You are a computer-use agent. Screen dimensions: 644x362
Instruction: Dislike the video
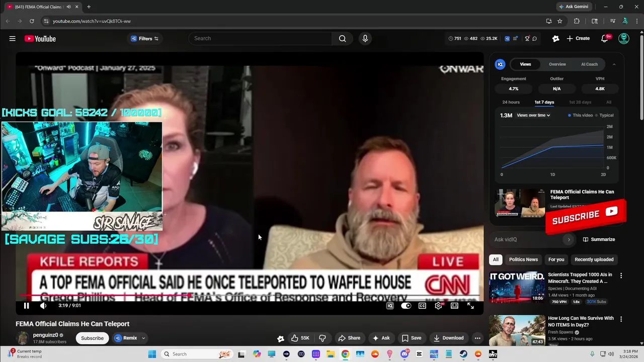pyautogui.click(x=323, y=338)
